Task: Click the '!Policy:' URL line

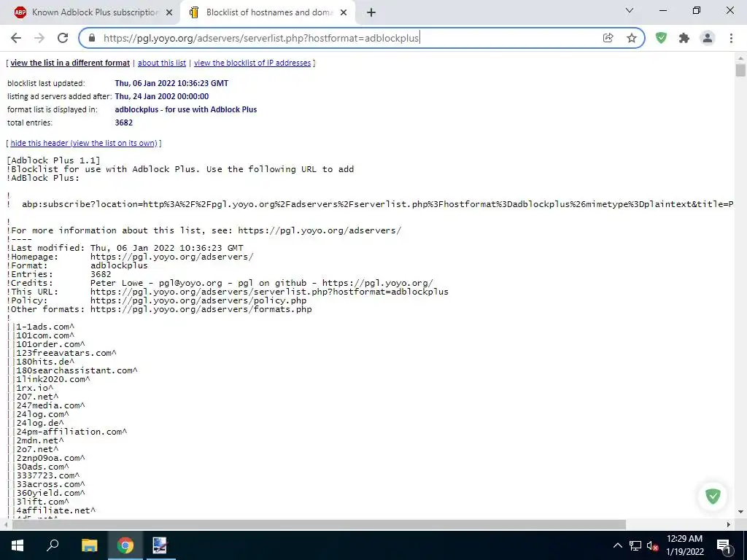Action: coord(157,300)
